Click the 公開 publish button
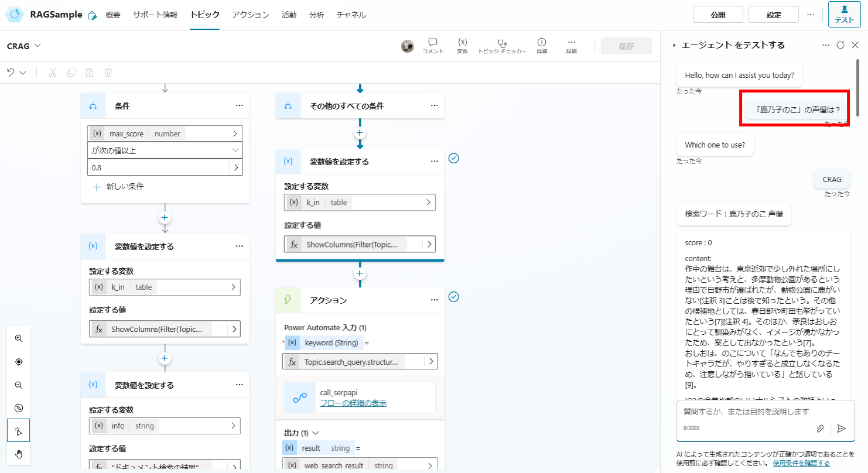868x473 pixels. (x=718, y=15)
